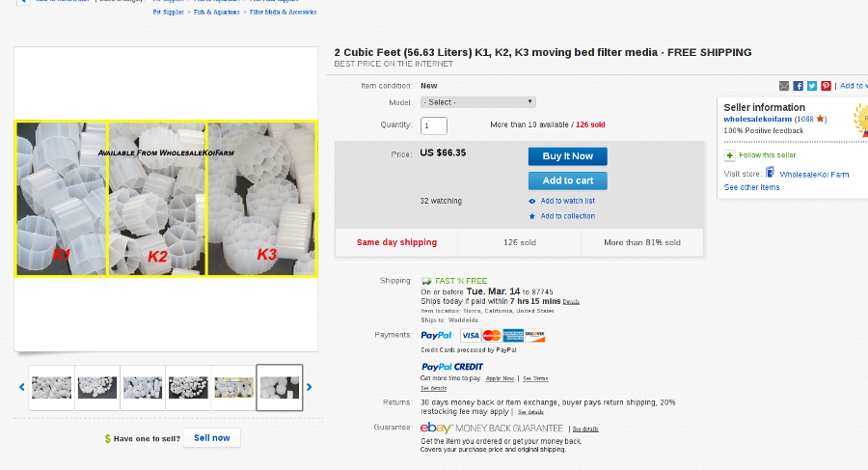The width and height of the screenshot is (868, 470).
Task: Open wholesalekoifarm seller profile link
Action: (758, 119)
